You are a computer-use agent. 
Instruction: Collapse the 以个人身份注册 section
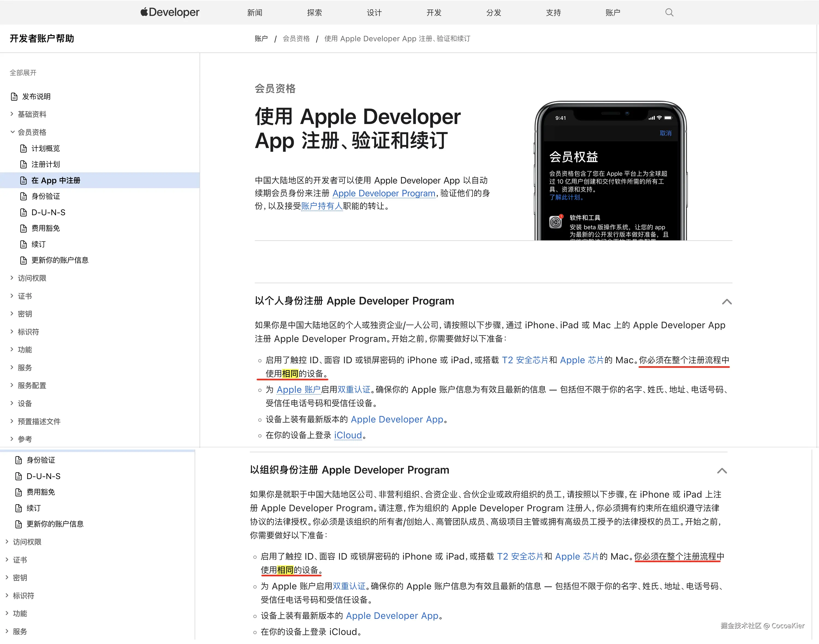tap(727, 302)
